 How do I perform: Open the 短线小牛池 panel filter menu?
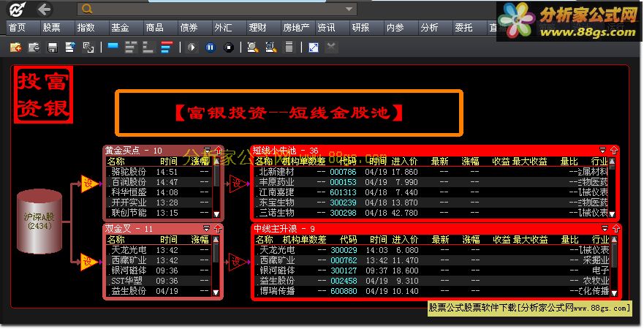602,151
